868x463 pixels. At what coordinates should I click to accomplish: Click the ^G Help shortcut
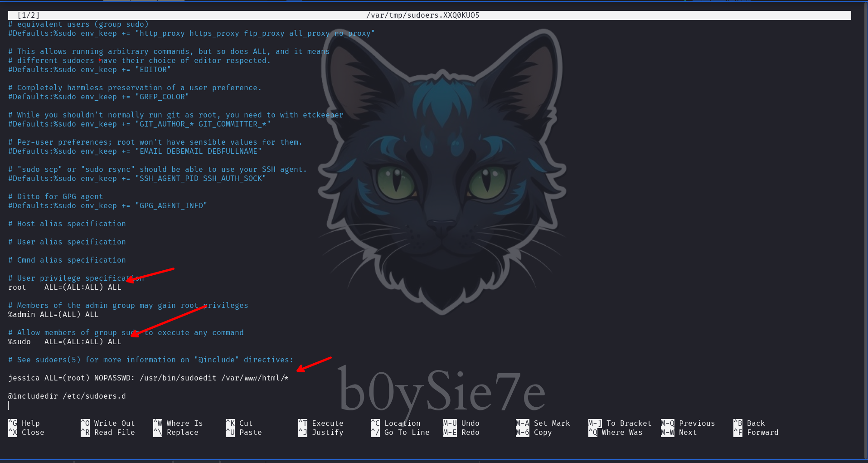click(x=24, y=423)
